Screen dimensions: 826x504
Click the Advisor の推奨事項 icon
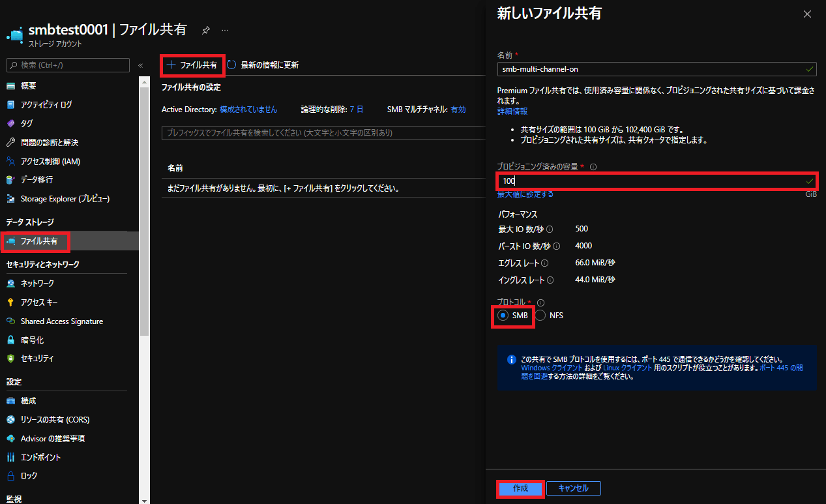tap(10, 438)
